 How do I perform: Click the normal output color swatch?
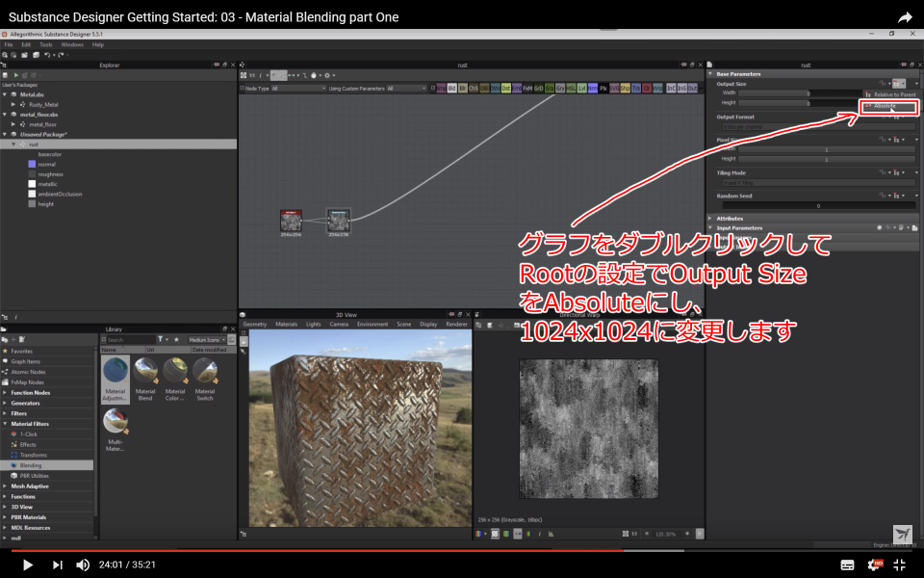(32, 164)
